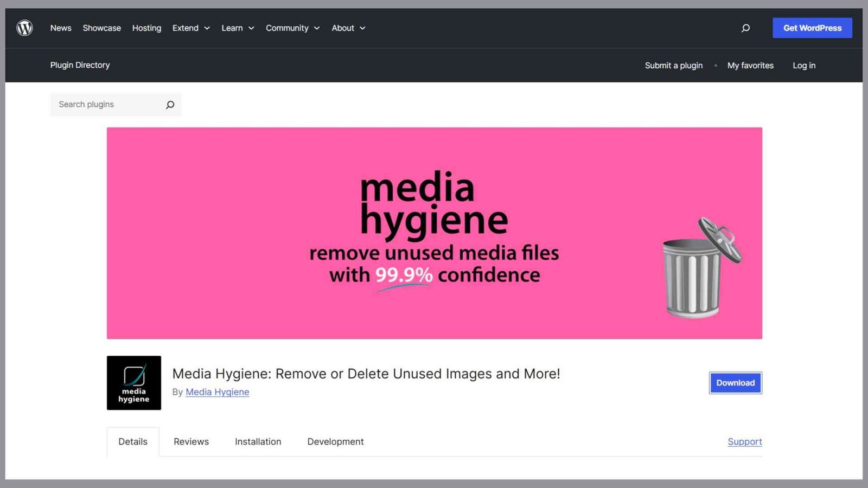The width and height of the screenshot is (868, 488).
Task: Switch to the Development tab
Action: tap(335, 442)
